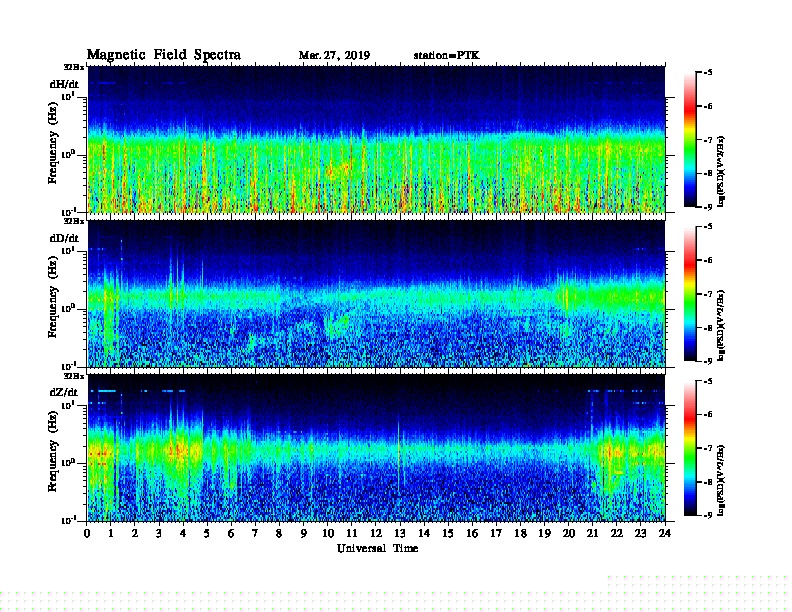The height and width of the screenshot is (612, 792).
Task: Click the color scale bar beside dH/dt
Action: tap(690, 140)
